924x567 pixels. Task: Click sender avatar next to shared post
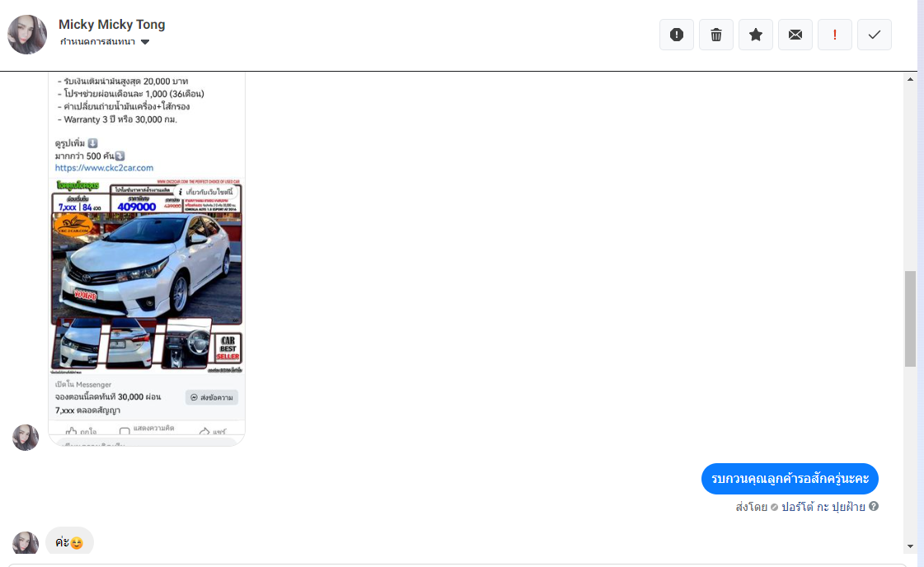point(26,438)
